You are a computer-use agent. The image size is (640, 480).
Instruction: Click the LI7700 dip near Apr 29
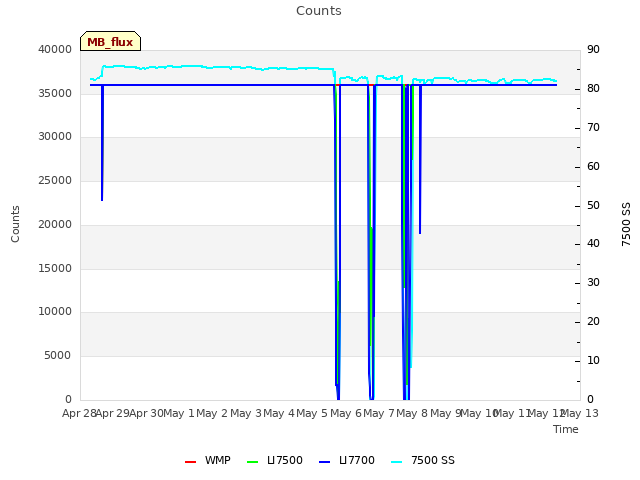click(102, 143)
